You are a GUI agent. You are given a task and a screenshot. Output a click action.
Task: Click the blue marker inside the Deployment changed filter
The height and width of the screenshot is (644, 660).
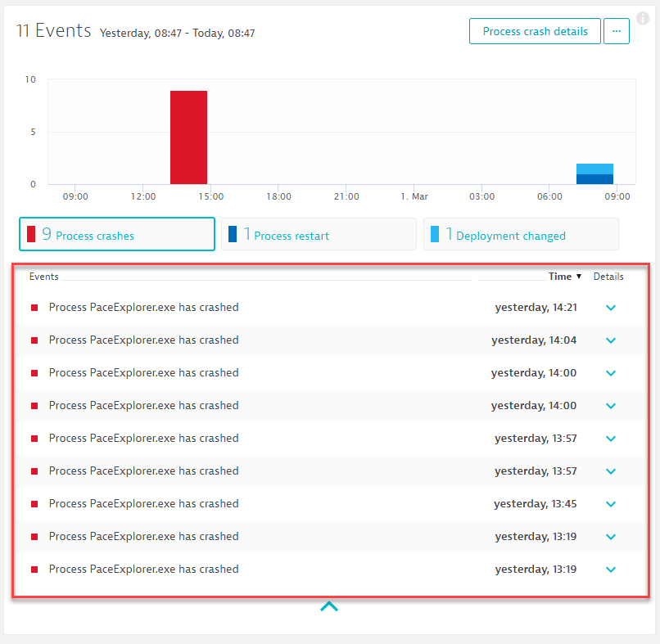[435, 234]
